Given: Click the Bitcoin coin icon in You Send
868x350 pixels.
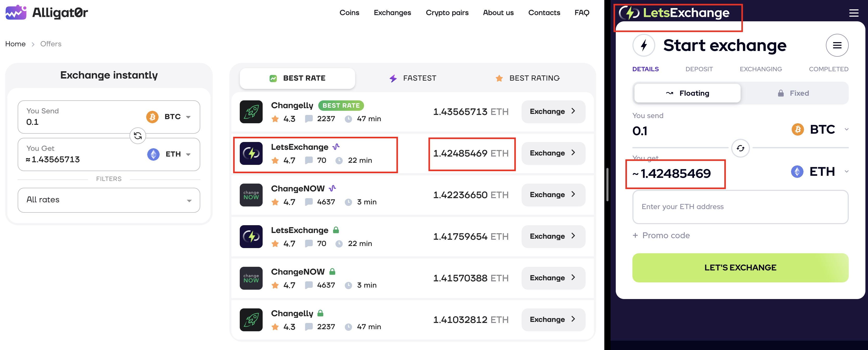Looking at the screenshot, I should pos(152,117).
